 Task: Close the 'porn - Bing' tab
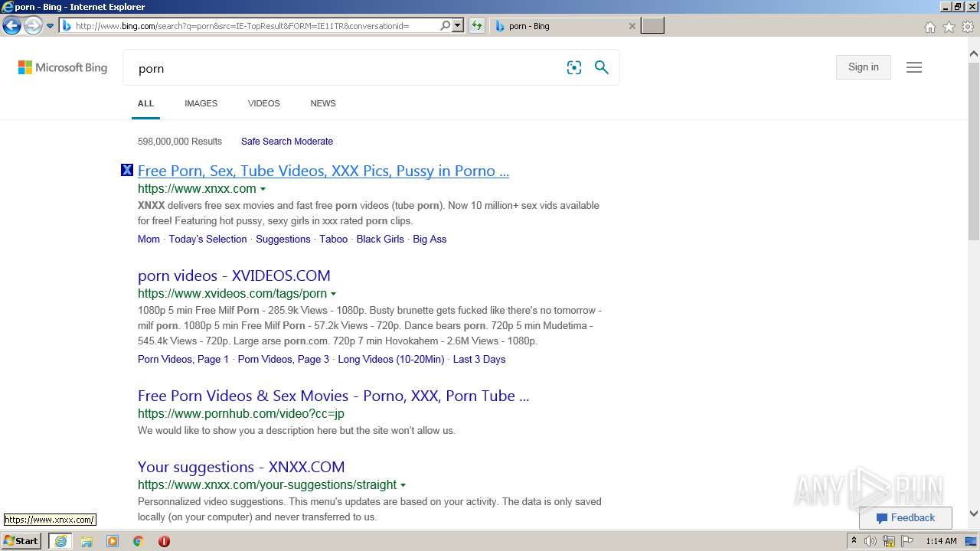click(632, 26)
